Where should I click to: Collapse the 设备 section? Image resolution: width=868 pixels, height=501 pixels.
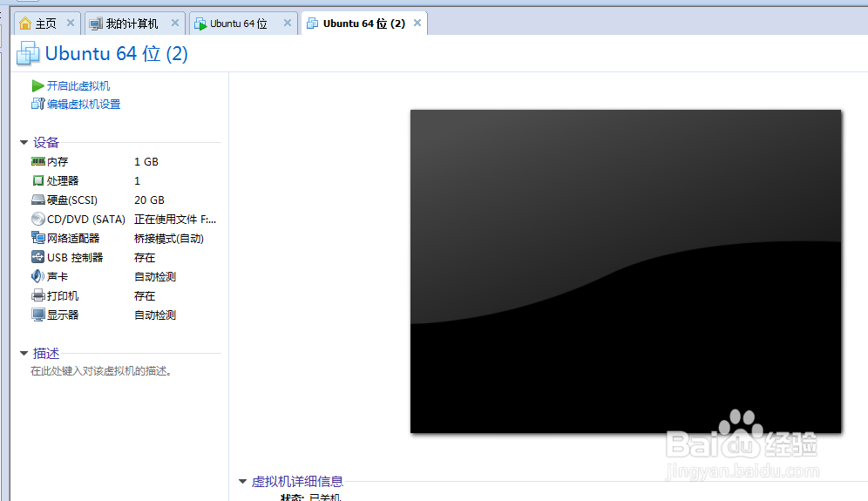(x=24, y=142)
